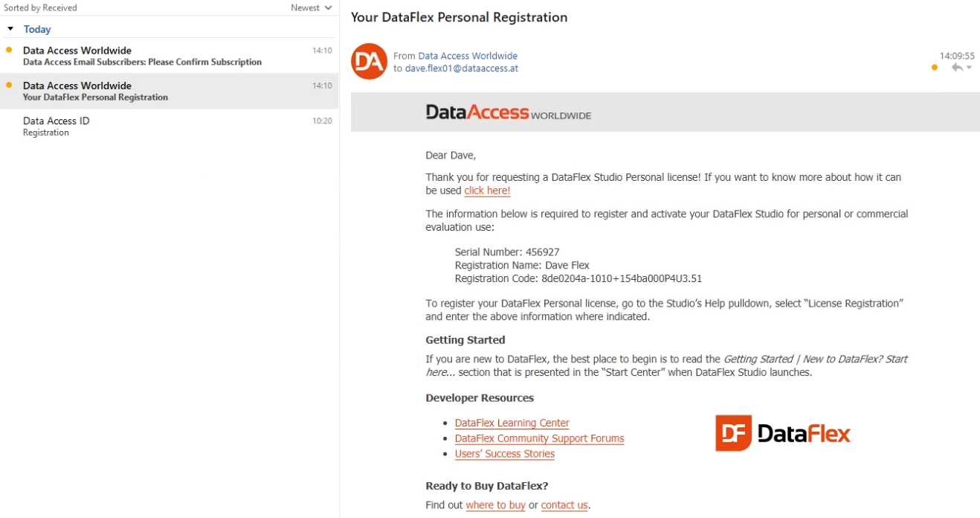Collapse the Today group triangle

tap(10, 29)
